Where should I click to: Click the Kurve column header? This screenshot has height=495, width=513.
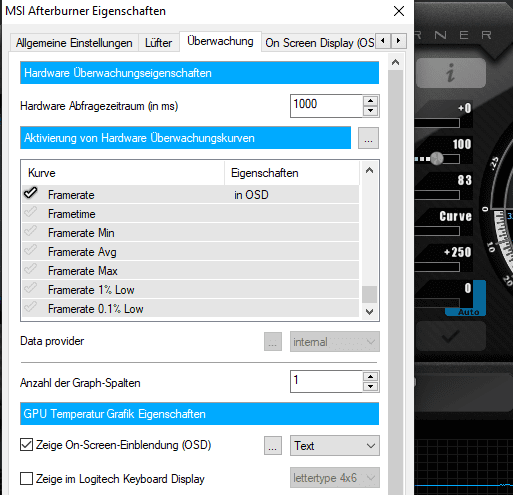coord(123,173)
